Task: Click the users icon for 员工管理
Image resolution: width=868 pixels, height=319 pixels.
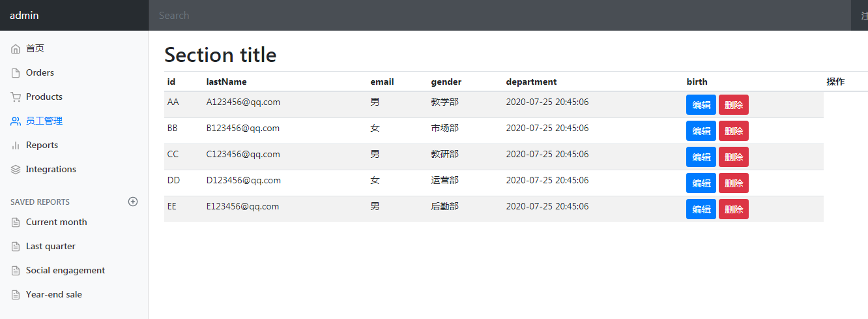Action: [x=16, y=121]
